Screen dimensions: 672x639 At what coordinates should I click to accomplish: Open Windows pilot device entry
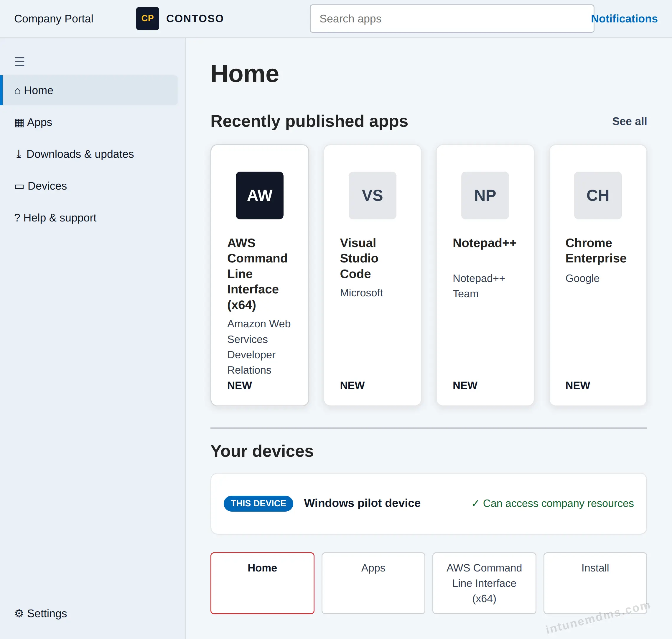point(362,503)
